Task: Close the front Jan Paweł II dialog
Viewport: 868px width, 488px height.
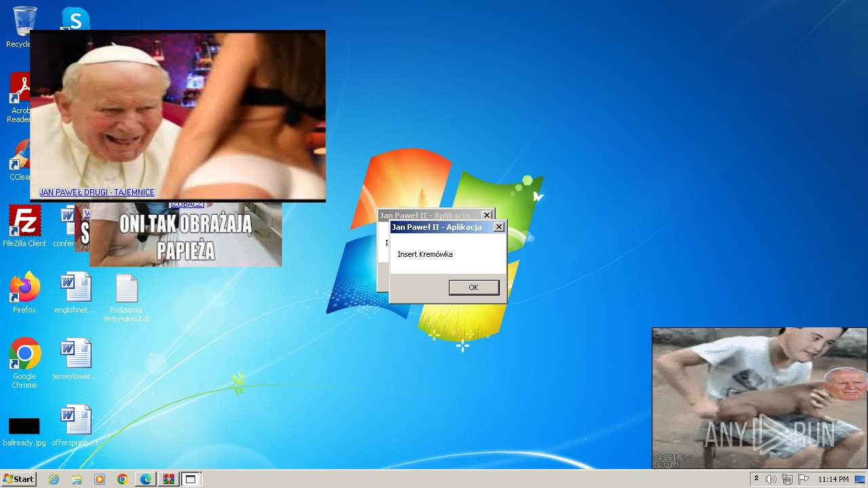Action: click(x=499, y=227)
